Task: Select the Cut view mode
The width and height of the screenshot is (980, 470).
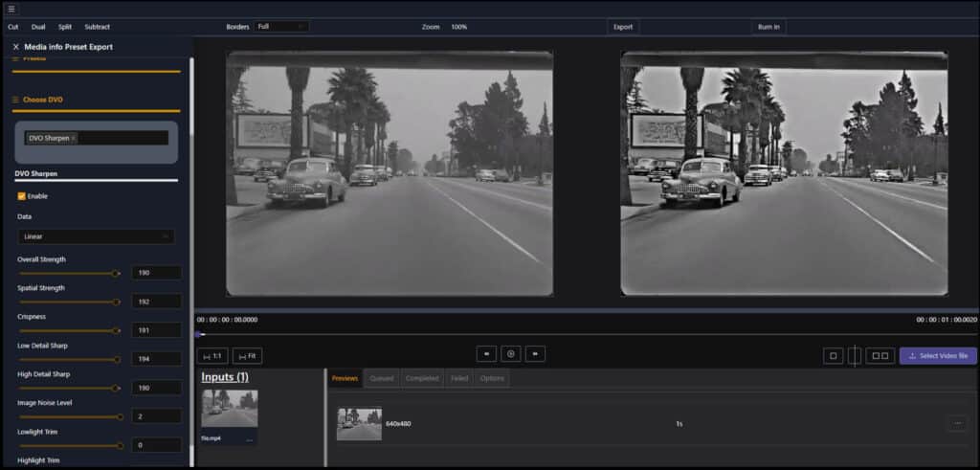Action: [13, 27]
